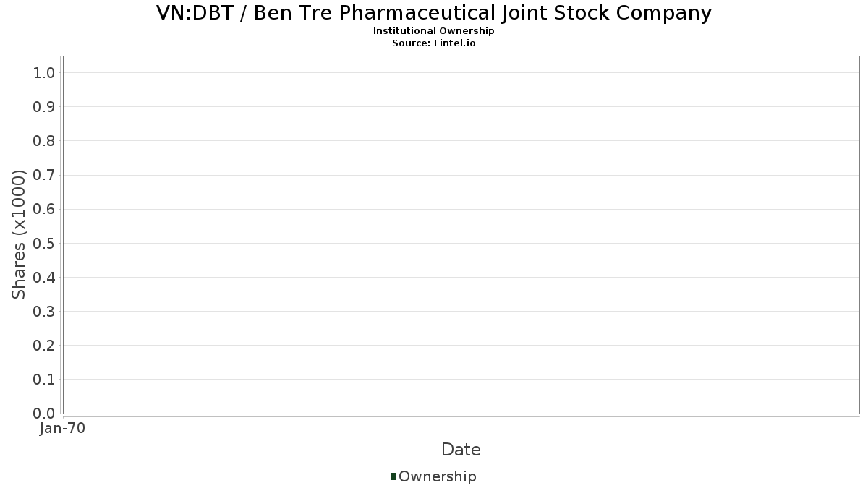Screen dimensions: 868x488
Task: Click the 0.4 y-axis tick label
Action: pos(44,278)
